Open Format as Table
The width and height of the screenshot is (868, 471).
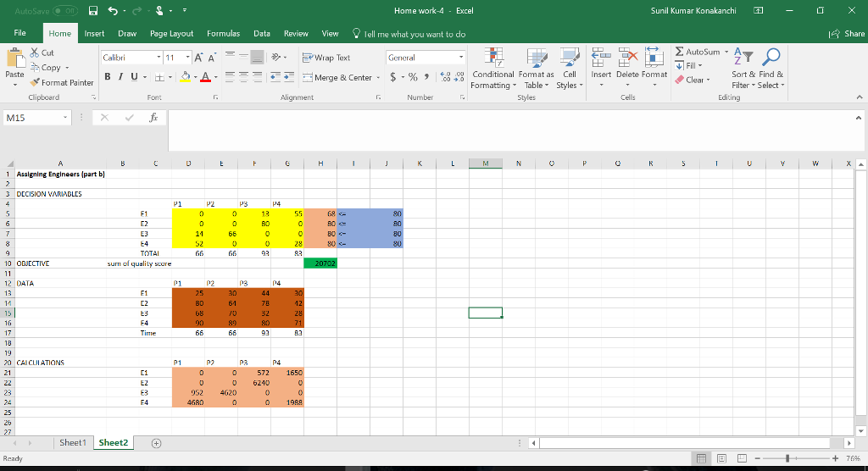click(x=536, y=68)
